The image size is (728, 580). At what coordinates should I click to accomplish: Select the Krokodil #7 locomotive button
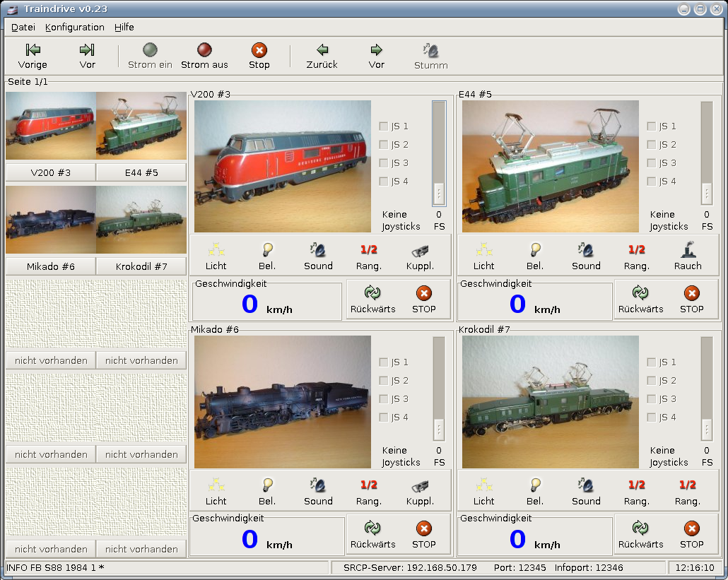click(141, 266)
